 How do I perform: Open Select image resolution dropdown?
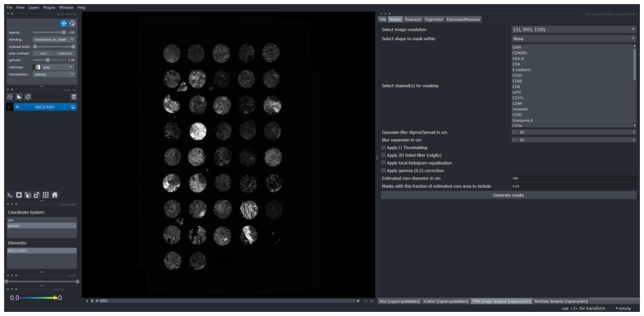[x=574, y=30]
